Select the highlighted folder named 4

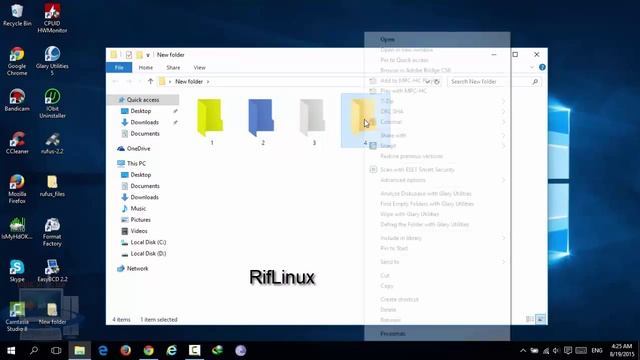(x=364, y=120)
